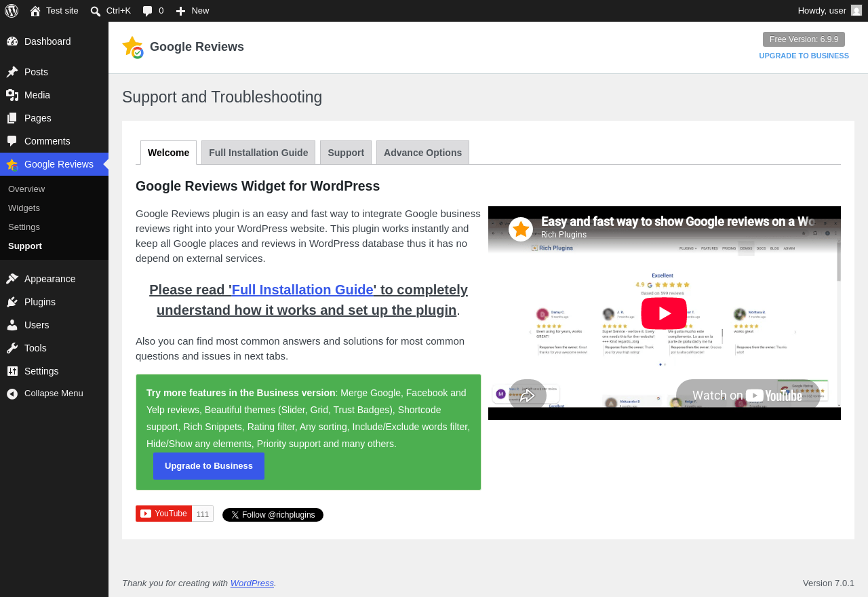868x597 pixels.
Task: Click the Posts pushpin icon
Action: (x=12, y=72)
